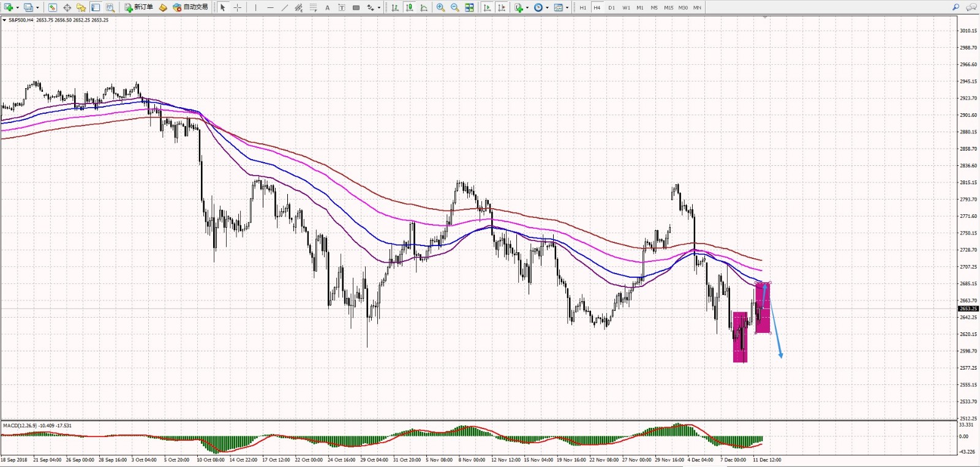Screen dimensions: 980x467
Task: Click the 18 Sep 2018 date label
Action: point(14,460)
